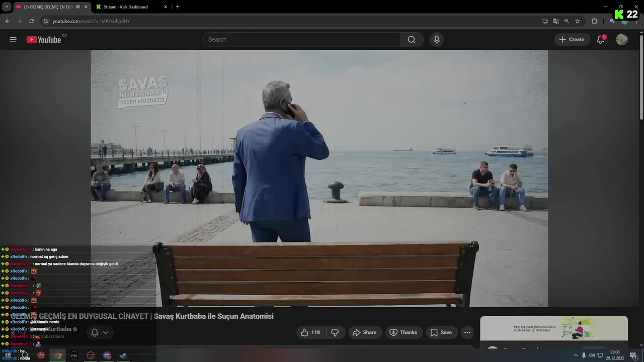Go back in browser history
This screenshot has height=362, width=644.
coord(7,21)
